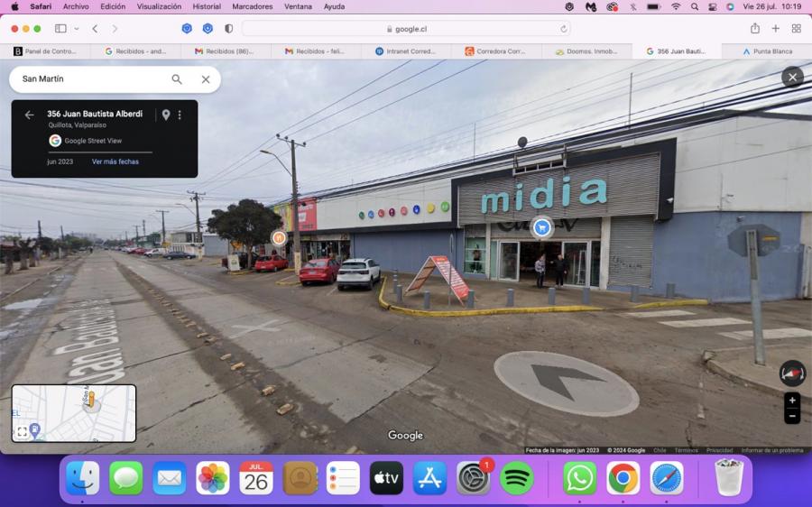812x507 pixels.
Task: Open Spotlight search in menu bar
Action: pyautogui.click(x=695, y=6)
